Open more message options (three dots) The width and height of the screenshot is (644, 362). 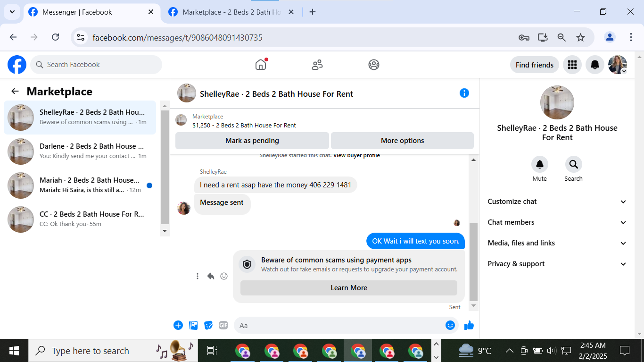tap(198, 276)
